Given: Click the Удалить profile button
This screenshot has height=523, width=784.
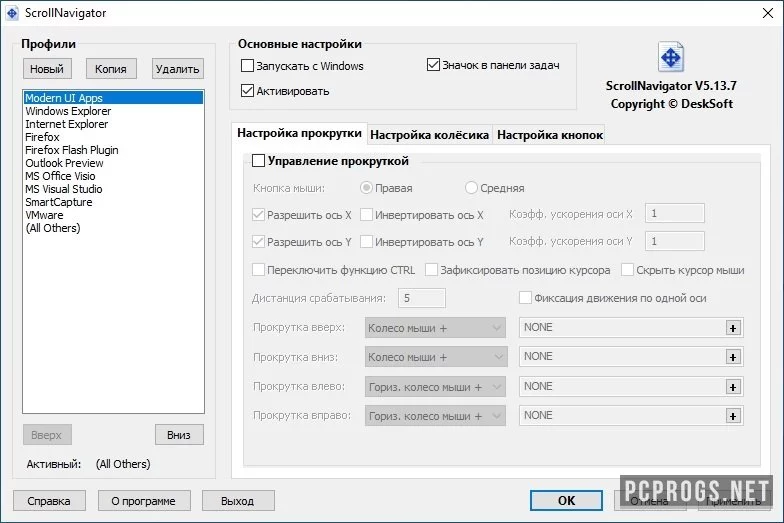Looking at the screenshot, I should pos(178,68).
